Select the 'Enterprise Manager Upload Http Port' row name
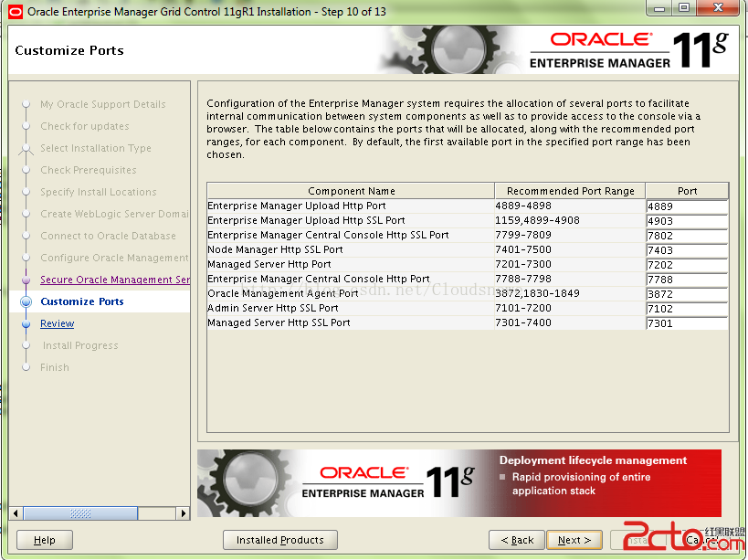Screen dimensions: 748x560 297,206
